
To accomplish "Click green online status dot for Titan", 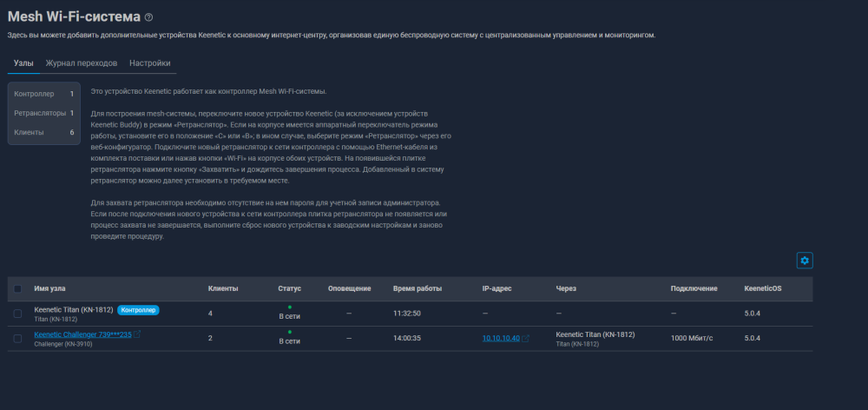I will tap(289, 307).
